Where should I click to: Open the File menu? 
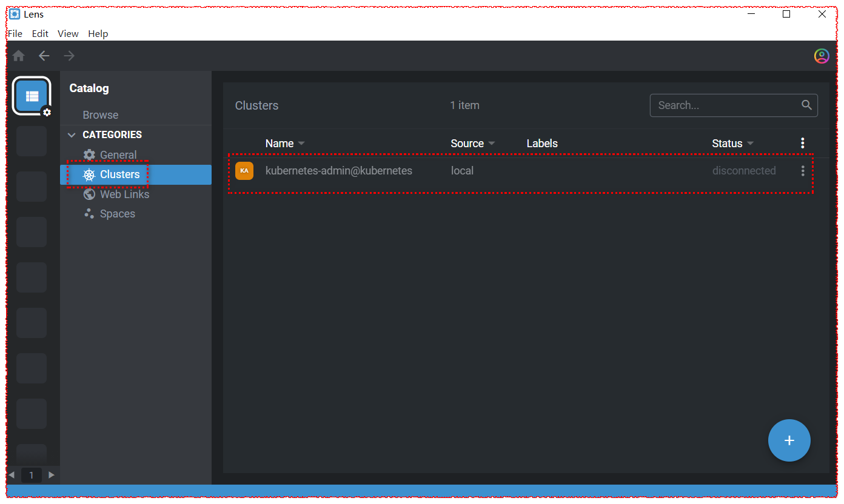click(x=15, y=33)
